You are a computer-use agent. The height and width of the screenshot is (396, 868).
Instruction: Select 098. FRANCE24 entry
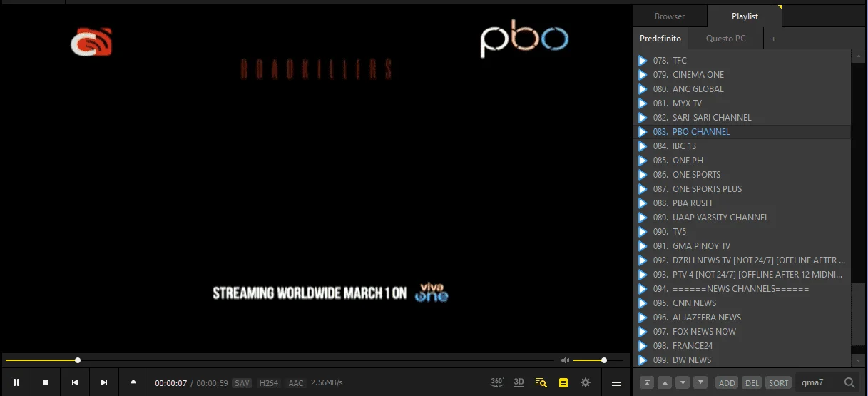[x=742, y=346]
